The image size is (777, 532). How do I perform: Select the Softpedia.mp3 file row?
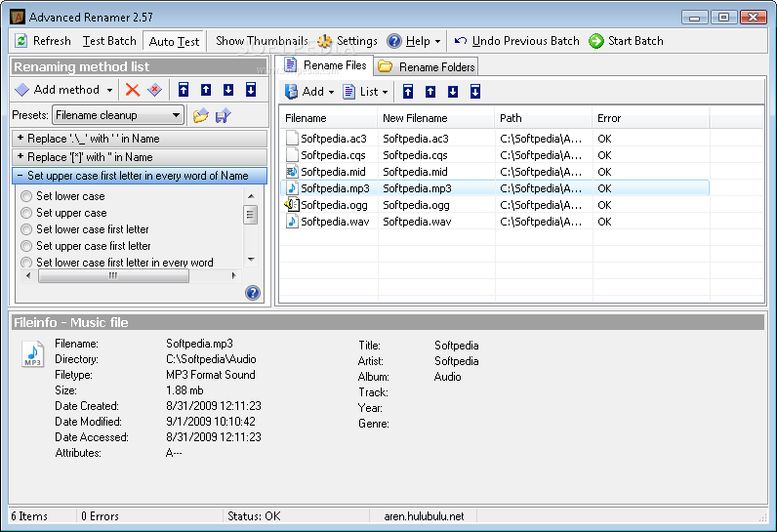[x=495, y=188]
